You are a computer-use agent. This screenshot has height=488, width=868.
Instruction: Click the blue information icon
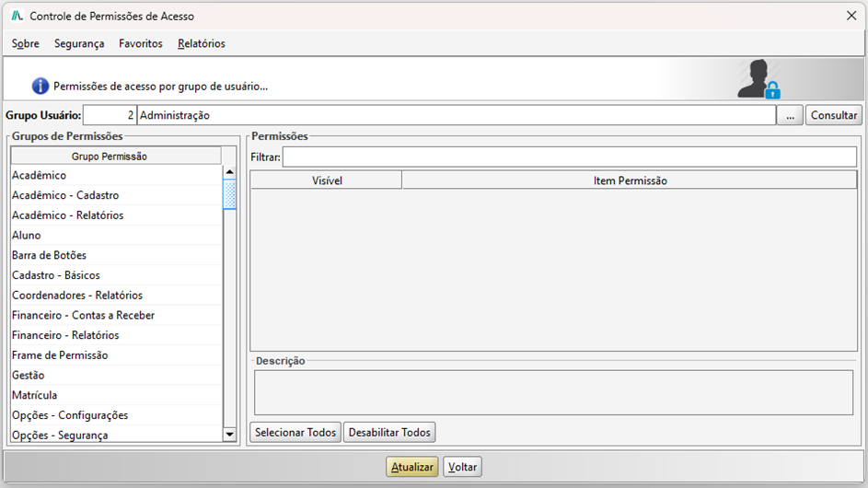[40, 87]
